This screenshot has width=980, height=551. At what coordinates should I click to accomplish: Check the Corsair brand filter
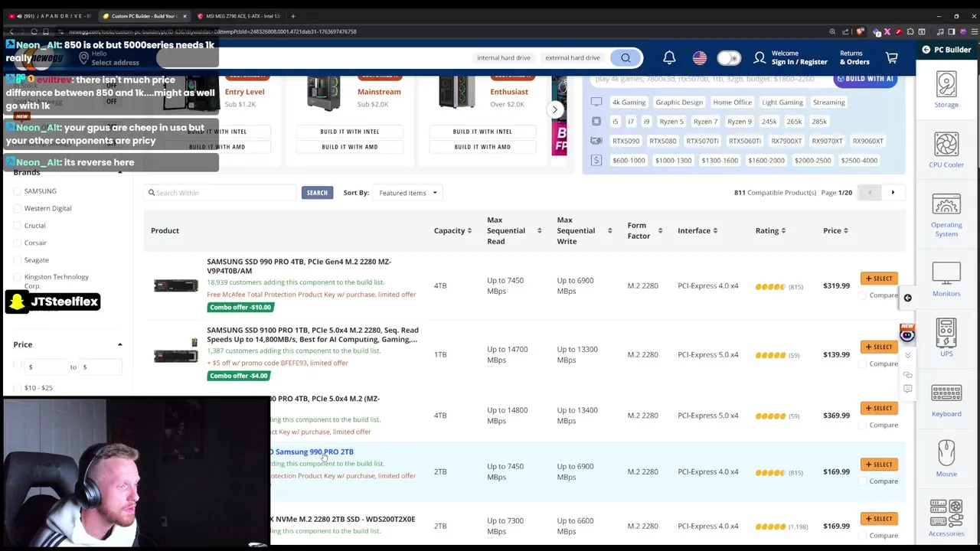point(18,243)
